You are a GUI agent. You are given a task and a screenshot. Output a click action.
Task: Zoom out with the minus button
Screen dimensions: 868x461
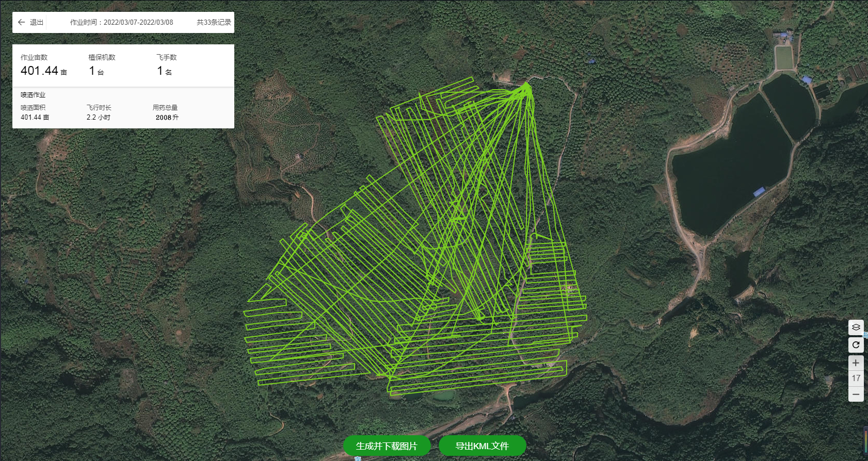tap(856, 394)
